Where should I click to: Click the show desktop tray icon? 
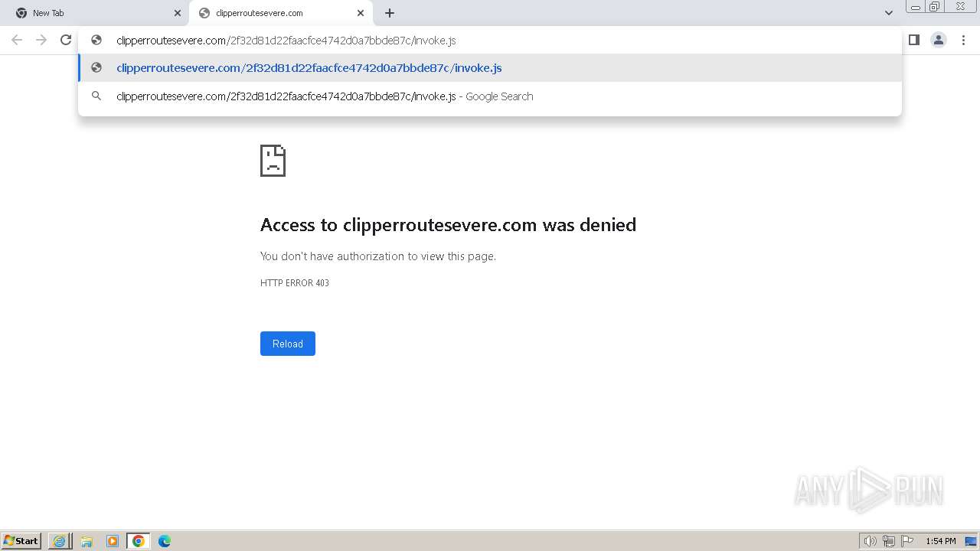pos(971,541)
